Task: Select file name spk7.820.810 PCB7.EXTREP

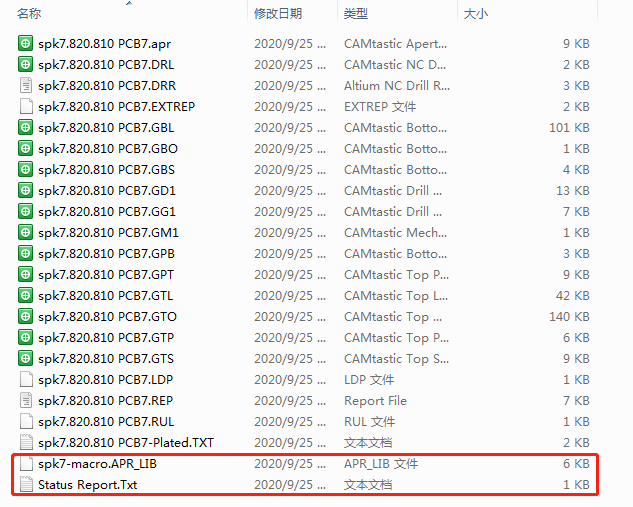Action: [116, 107]
